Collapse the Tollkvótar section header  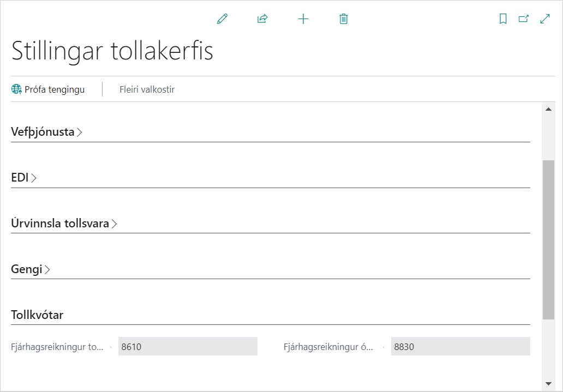pyautogui.click(x=37, y=315)
